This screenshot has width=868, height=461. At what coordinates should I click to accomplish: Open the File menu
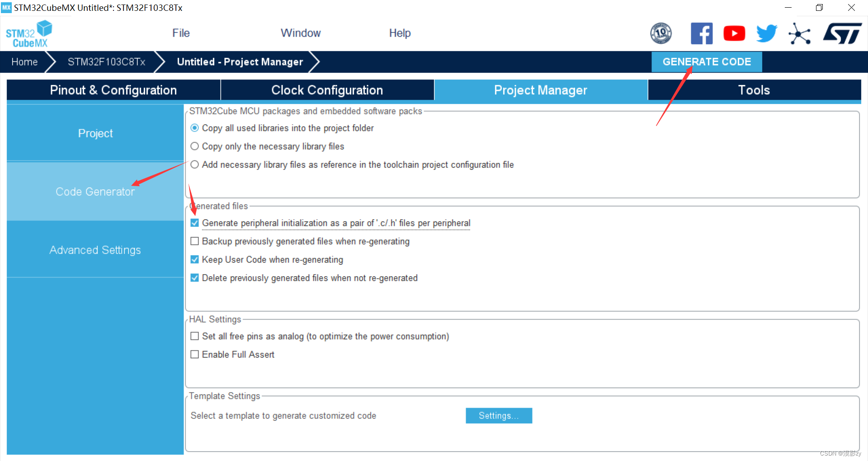coord(181,33)
